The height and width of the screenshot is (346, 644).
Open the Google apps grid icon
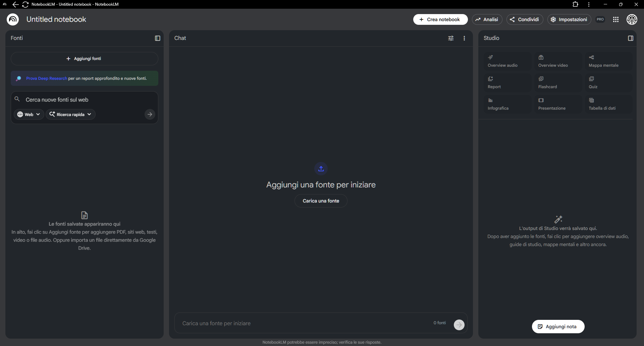616,19
